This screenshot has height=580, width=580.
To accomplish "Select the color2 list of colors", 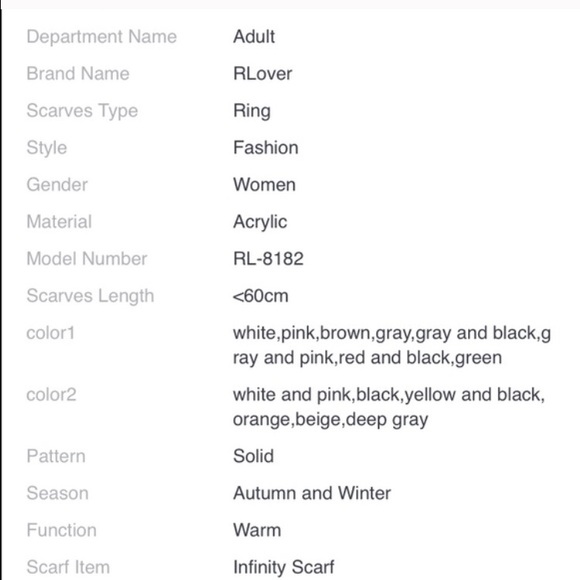I will pyautogui.click(x=389, y=407).
